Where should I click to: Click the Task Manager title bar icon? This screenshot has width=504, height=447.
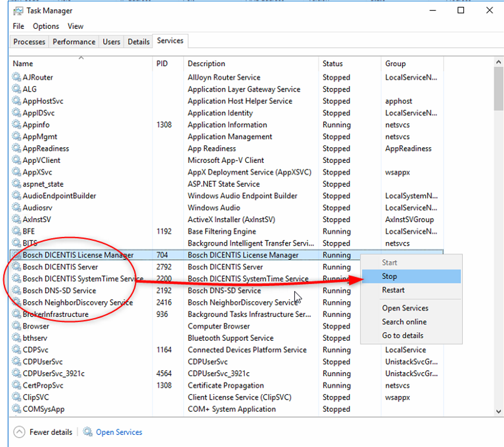tap(18, 11)
